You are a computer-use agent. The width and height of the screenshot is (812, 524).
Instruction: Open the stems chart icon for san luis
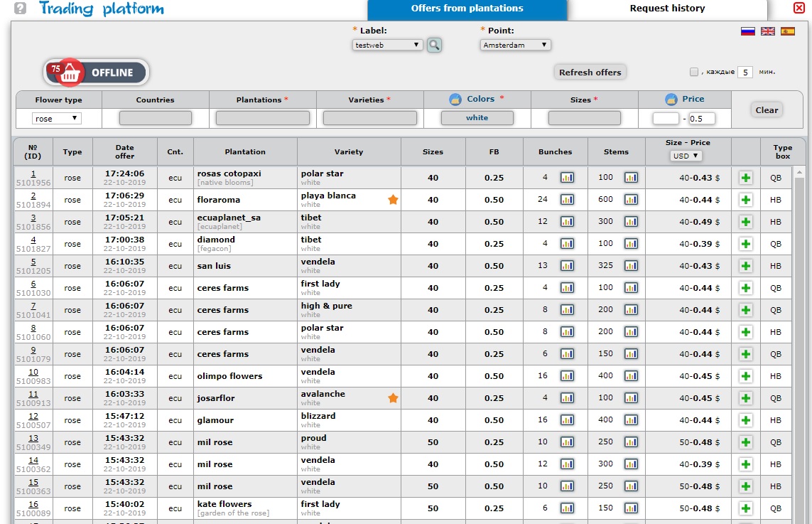click(x=631, y=266)
